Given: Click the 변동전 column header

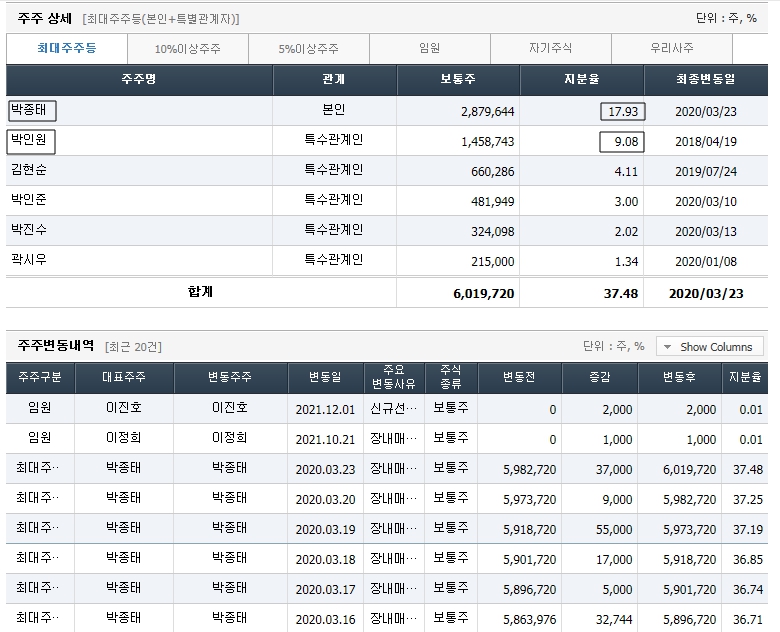Looking at the screenshot, I should 519,378.
